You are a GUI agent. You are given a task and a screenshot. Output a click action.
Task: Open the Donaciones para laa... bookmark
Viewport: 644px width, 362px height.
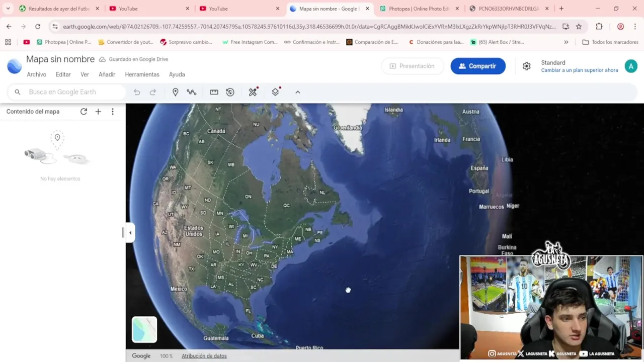click(436, 42)
